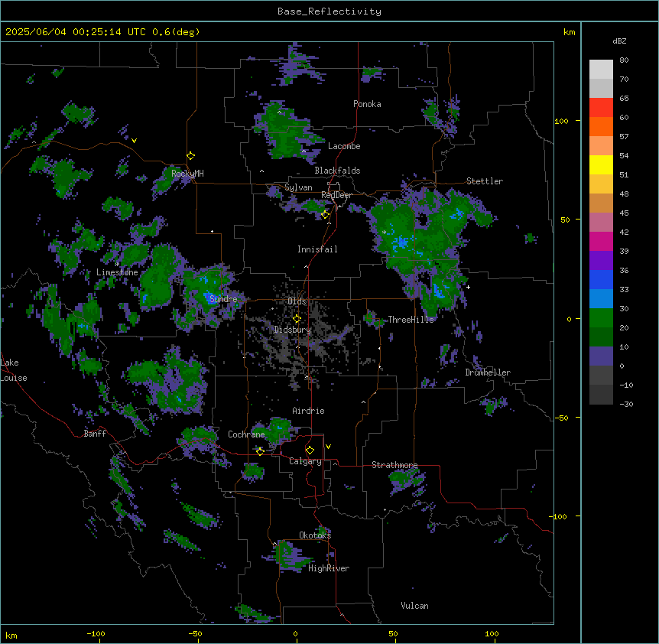Screen dimensions: 659x644
Task: Click the km unit label at top-right
Action: tap(569, 32)
